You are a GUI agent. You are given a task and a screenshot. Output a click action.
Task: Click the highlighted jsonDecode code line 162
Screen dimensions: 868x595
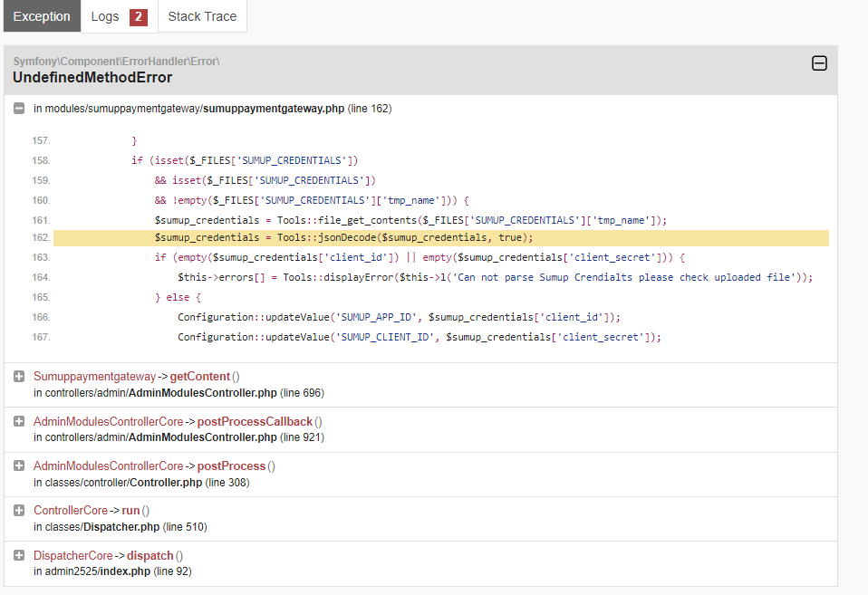point(344,238)
